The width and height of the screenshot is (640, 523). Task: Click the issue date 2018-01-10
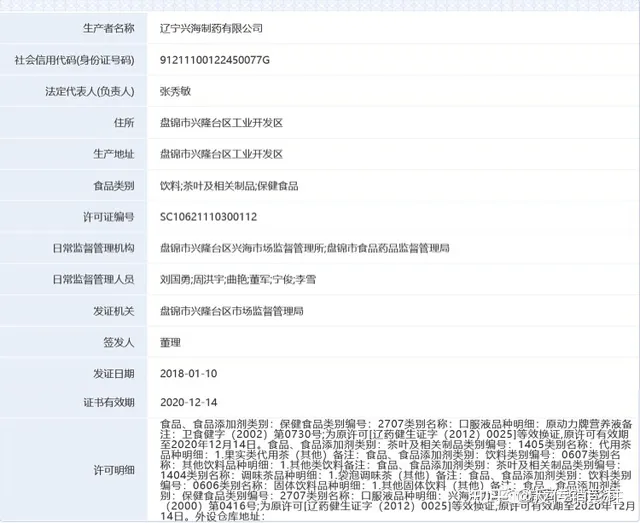[186, 374]
